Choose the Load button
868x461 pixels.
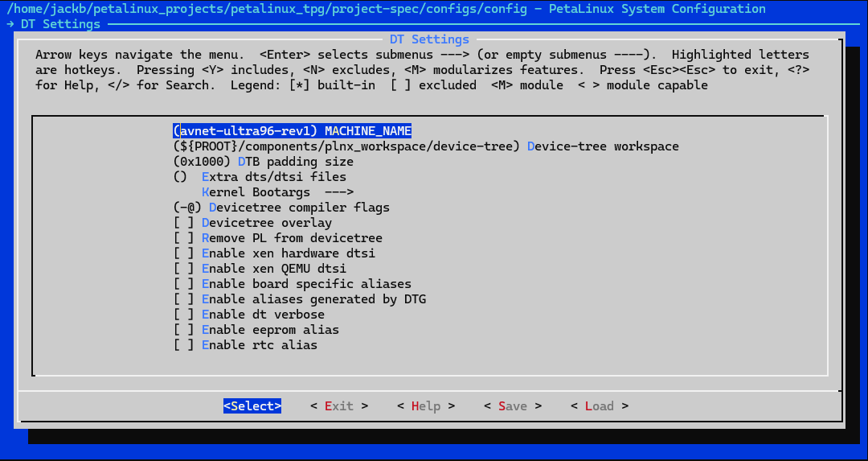point(600,406)
